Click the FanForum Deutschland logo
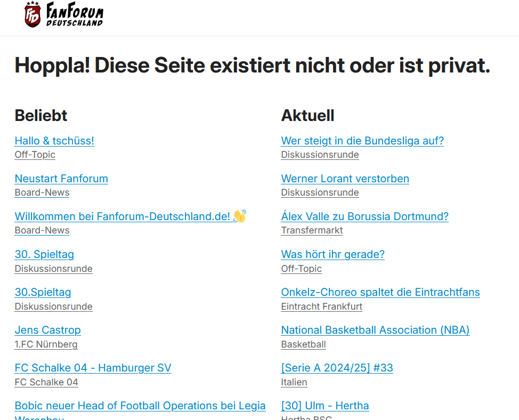Viewport: 519px width, 420px height. (64, 14)
